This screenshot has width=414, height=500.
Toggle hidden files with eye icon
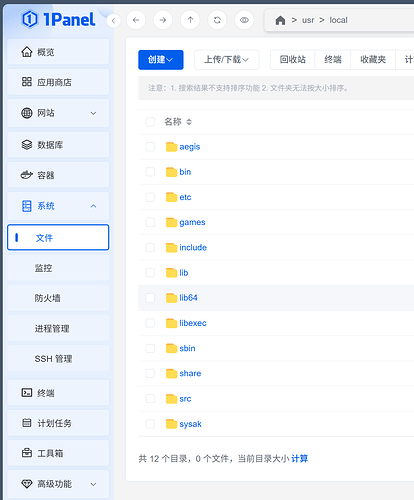pyautogui.click(x=244, y=20)
